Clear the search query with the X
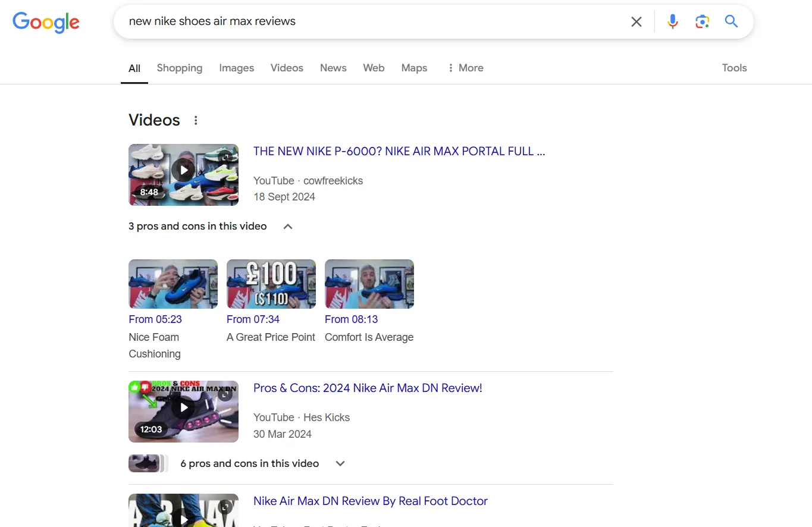The width and height of the screenshot is (812, 527). coord(636,21)
